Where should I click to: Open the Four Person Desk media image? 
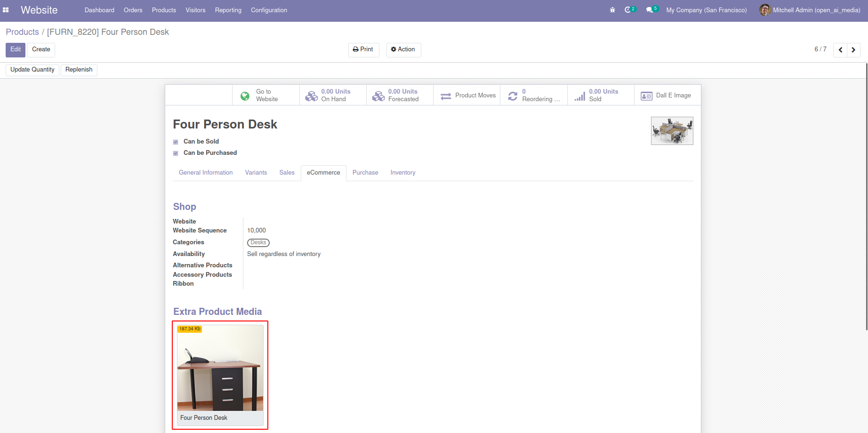[220, 368]
